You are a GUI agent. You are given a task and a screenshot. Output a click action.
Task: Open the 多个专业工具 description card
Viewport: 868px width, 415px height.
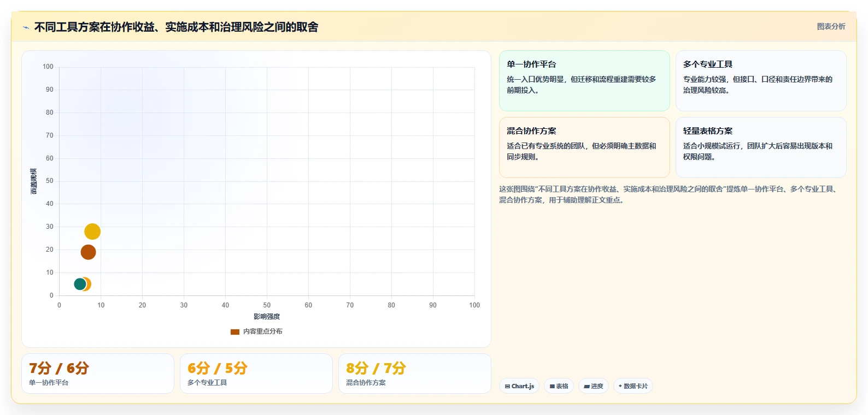[x=761, y=81]
